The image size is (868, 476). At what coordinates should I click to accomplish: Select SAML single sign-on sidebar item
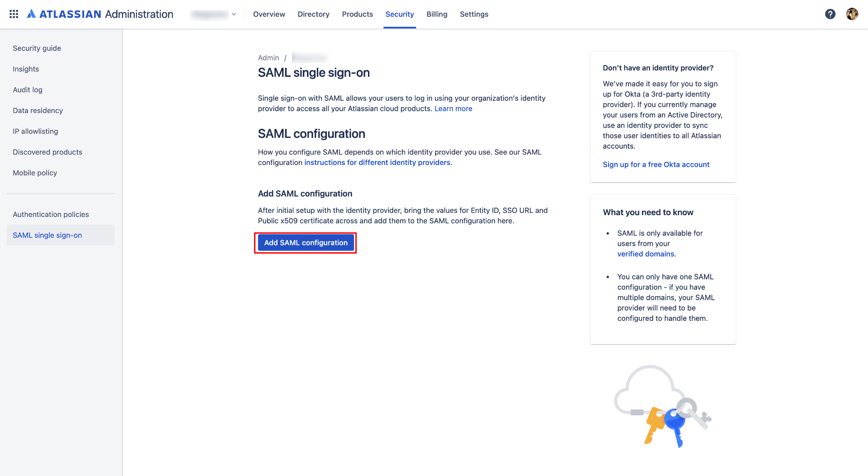point(61,236)
